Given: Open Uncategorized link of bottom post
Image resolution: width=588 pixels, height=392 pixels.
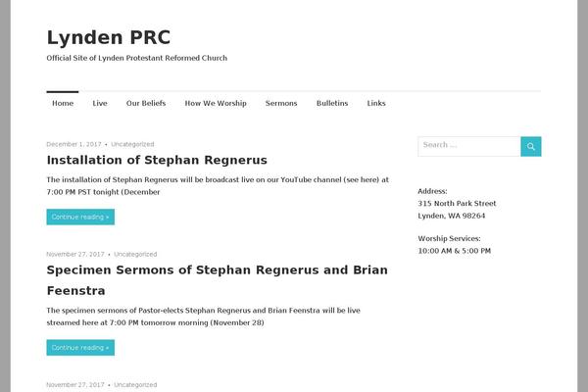Looking at the screenshot, I should [135, 384].
